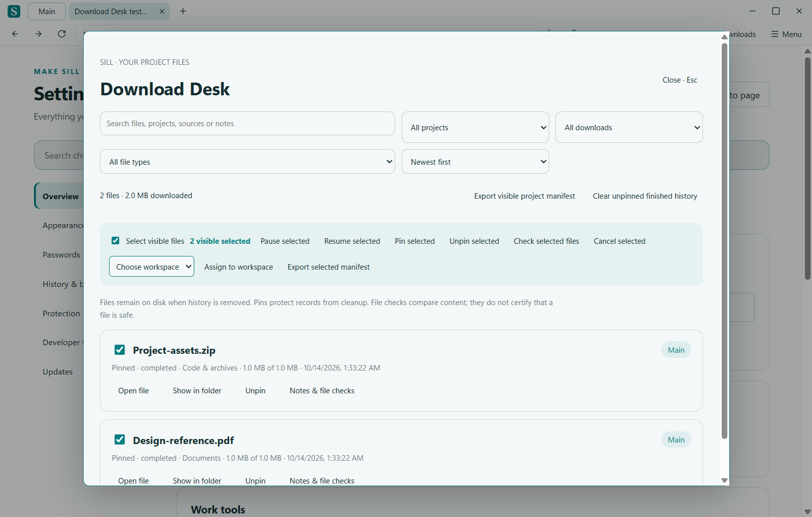Open file for Project-assets.zip
This screenshot has width=812, height=517.
point(133,391)
